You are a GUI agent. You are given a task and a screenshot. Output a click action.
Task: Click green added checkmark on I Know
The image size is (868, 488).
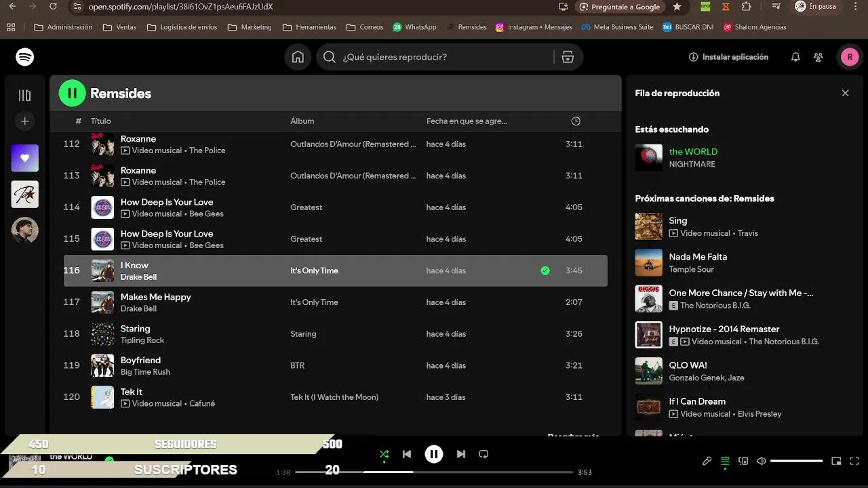(545, 270)
